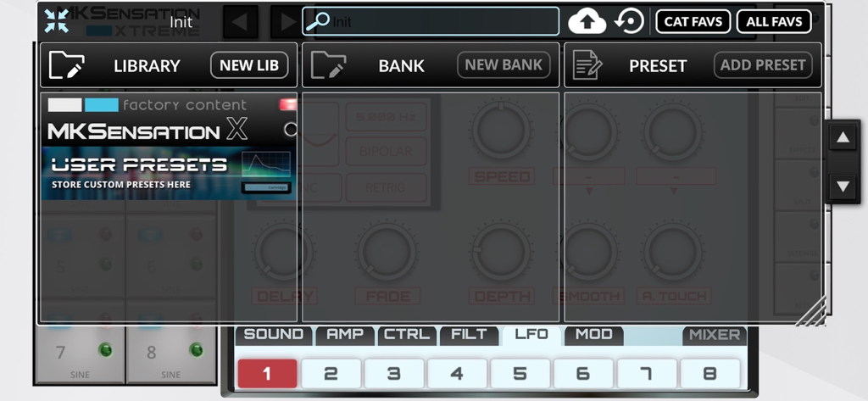Click the SINE label under operator 8
Viewport: 868px width, 401px height.
click(171, 375)
